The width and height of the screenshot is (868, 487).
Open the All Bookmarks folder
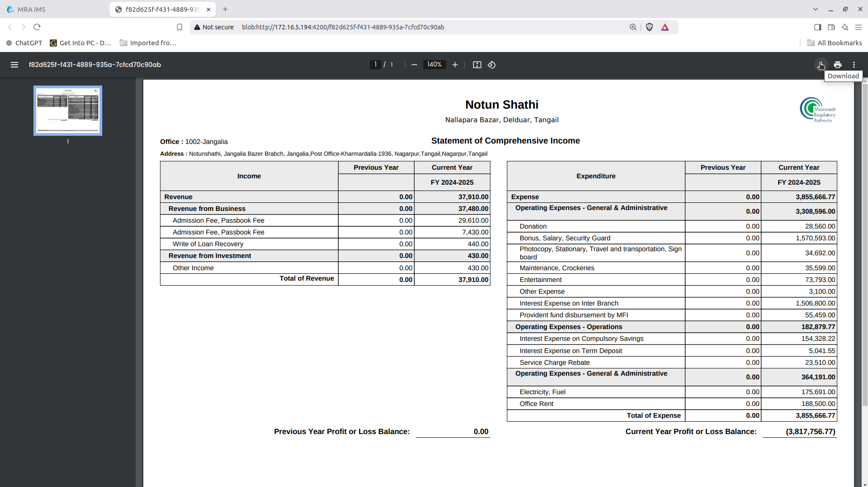[x=835, y=43]
